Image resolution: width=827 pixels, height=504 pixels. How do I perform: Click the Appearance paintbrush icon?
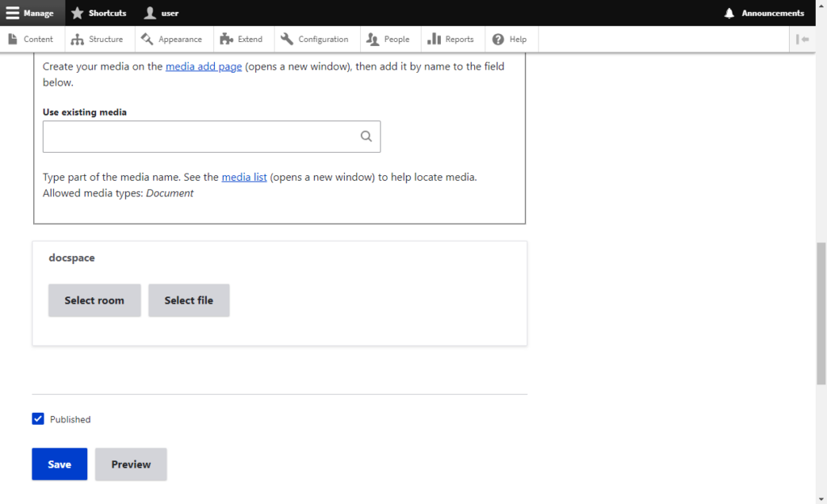click(x=145, y=38)
